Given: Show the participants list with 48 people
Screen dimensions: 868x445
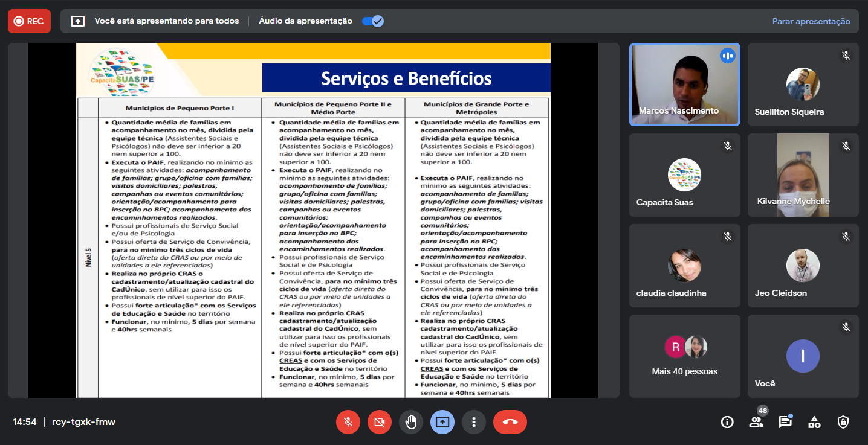Looking at the screenshot, I should click(756, 422).
